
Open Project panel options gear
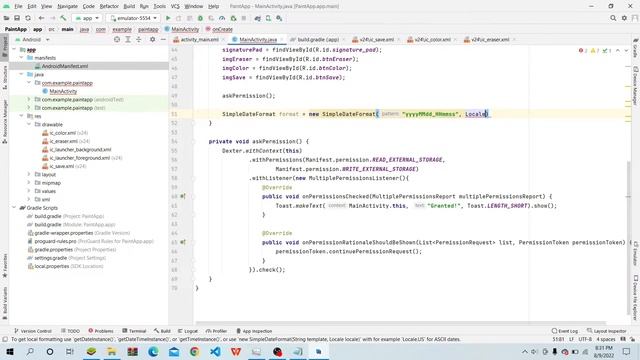152,39
